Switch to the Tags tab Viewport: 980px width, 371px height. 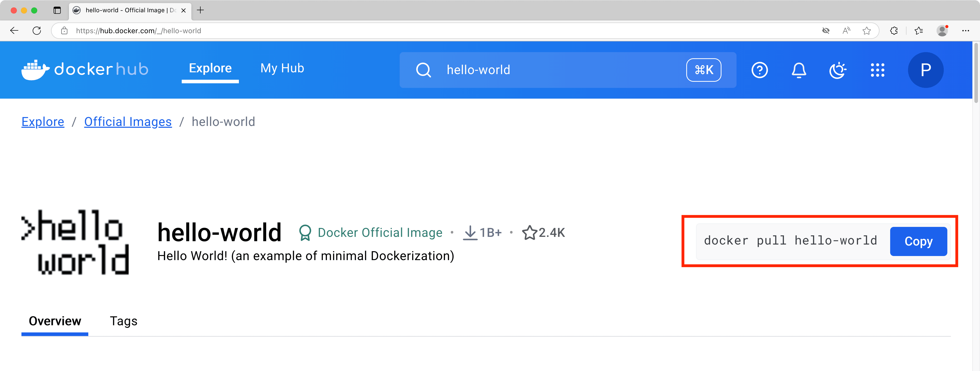(x=124, y=321)
